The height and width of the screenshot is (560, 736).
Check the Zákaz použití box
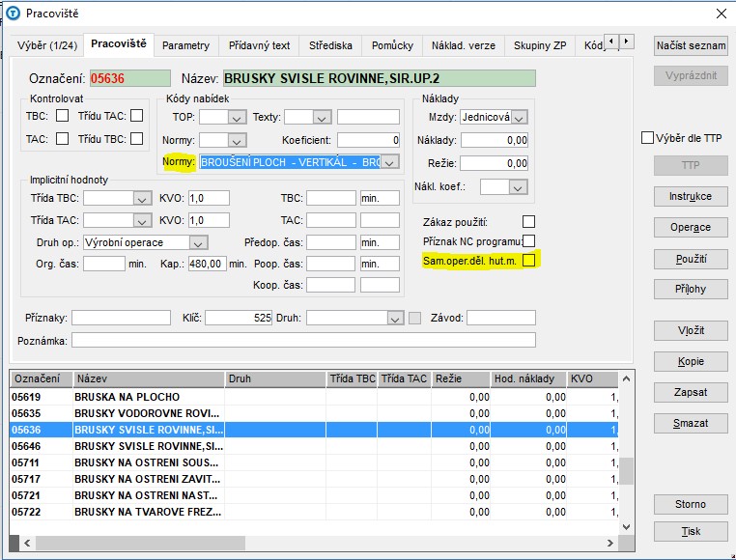528,221
